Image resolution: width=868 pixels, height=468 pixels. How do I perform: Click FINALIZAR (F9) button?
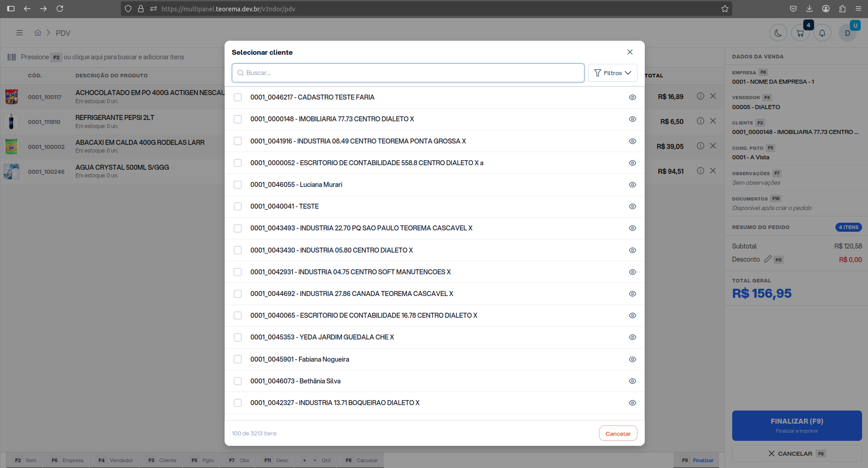[797, 425]
